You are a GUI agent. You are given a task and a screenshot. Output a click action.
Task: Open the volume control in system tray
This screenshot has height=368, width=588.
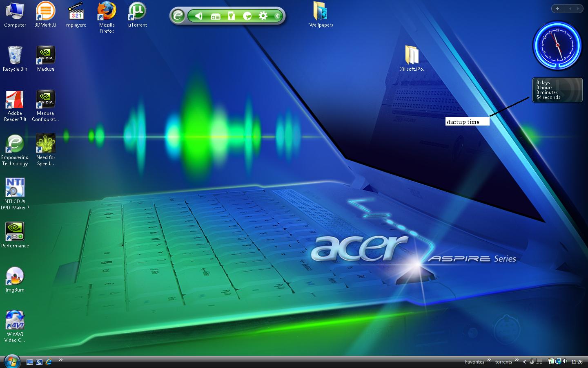(565, 361)
